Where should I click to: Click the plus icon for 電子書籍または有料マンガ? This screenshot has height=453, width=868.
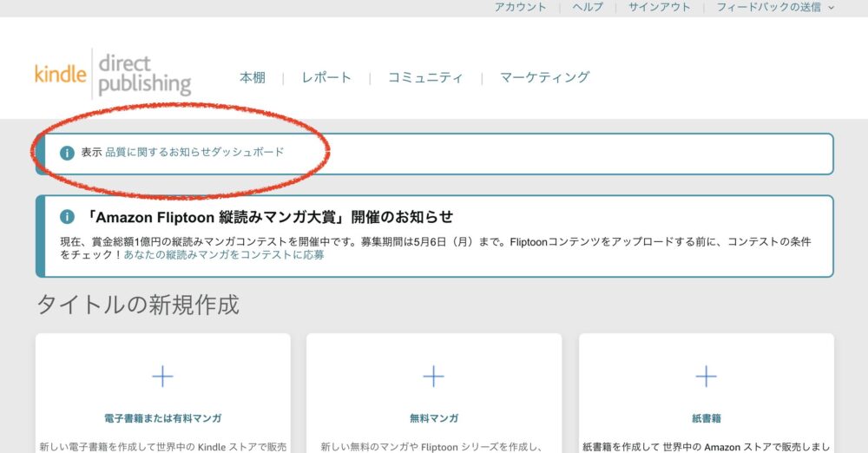(x=162, y=377)
